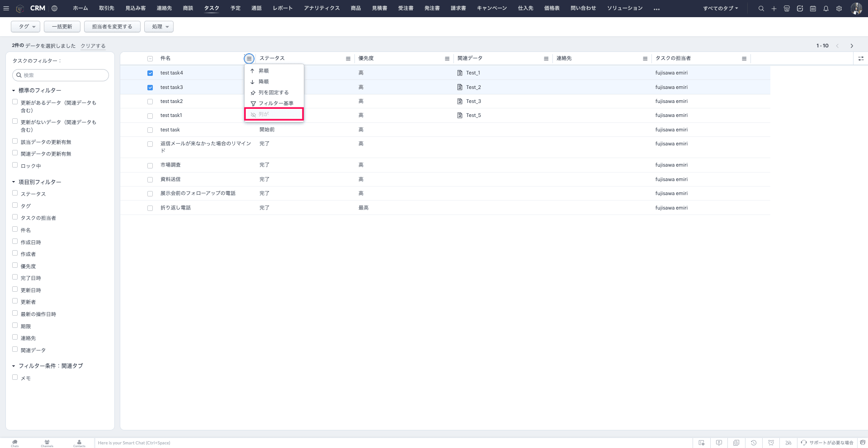Go to next page arrow
This screenshot has height=448, width=868.
coord(852,46)
